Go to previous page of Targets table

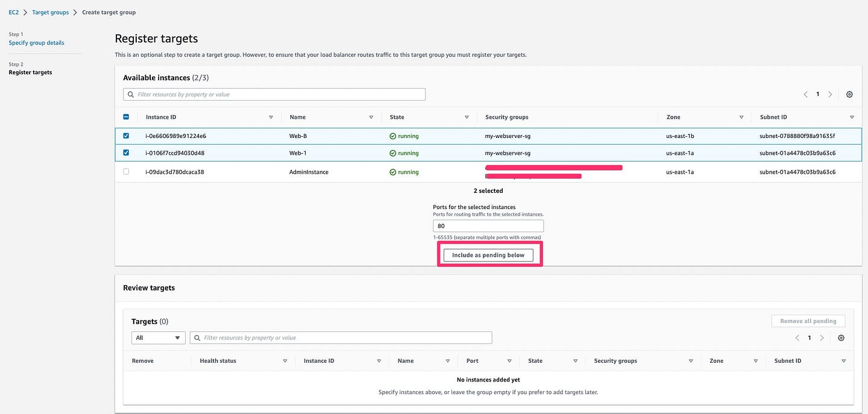coord(797,338)
